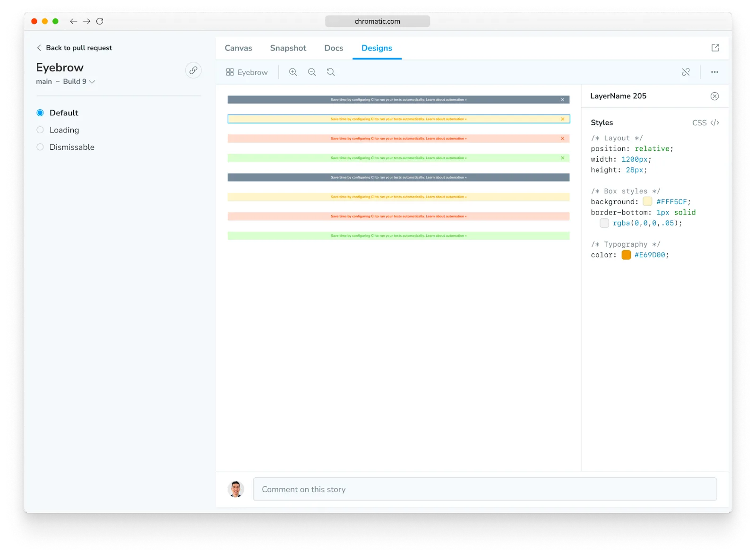Viewport: 756px width, 554px height.
Task: Dismiss the gray eyebrow banner with X
Action: click(563, 100)
